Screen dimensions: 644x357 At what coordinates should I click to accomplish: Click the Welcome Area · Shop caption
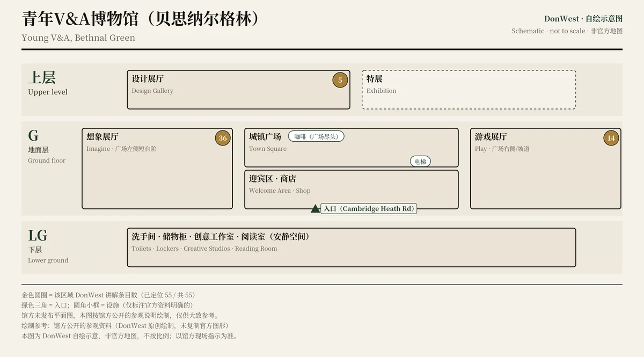pos(280,191)
